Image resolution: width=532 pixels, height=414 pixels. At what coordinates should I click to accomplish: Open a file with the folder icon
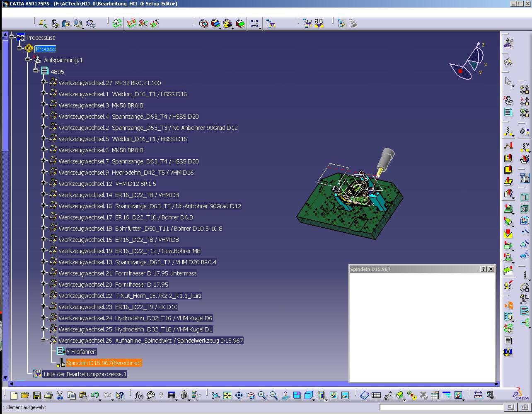tap(25, 395)
